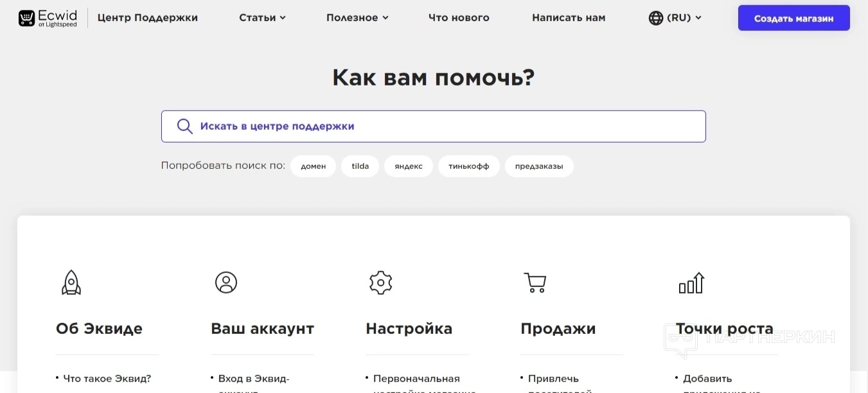Expand the Статьи dropdown menu
Image resolution: width=868 pixels, height=393 pixels.
[x=262, y=18]
